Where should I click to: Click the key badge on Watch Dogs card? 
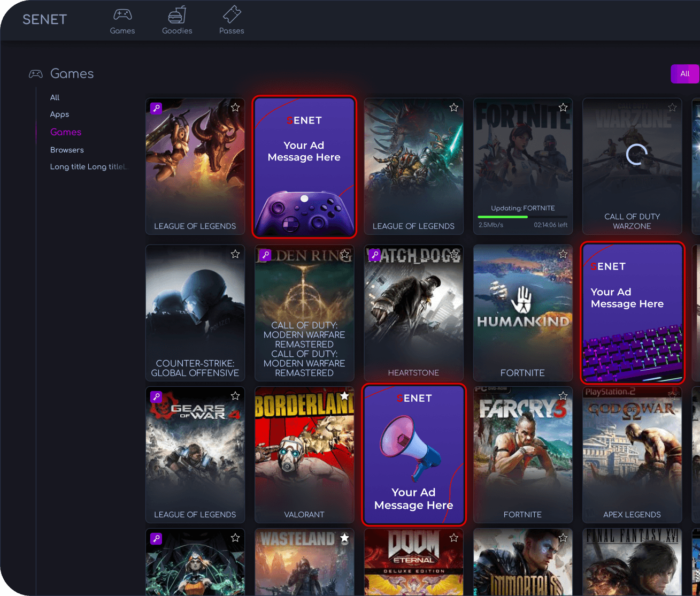374,255
